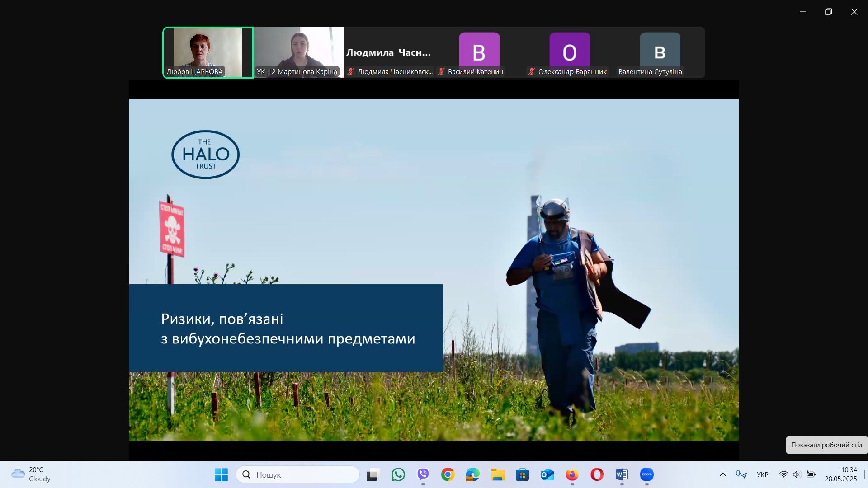The height and width of the screenshot is (488, 868).
Task: Open Viber from the taskbar
Action: coord(423,474)
